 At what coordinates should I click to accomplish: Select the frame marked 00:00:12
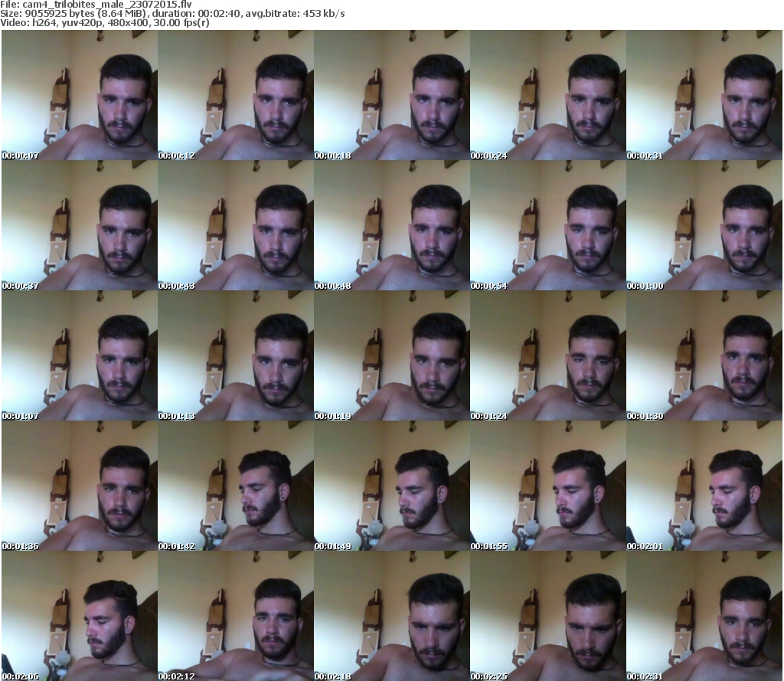click(x=235, y=95)
